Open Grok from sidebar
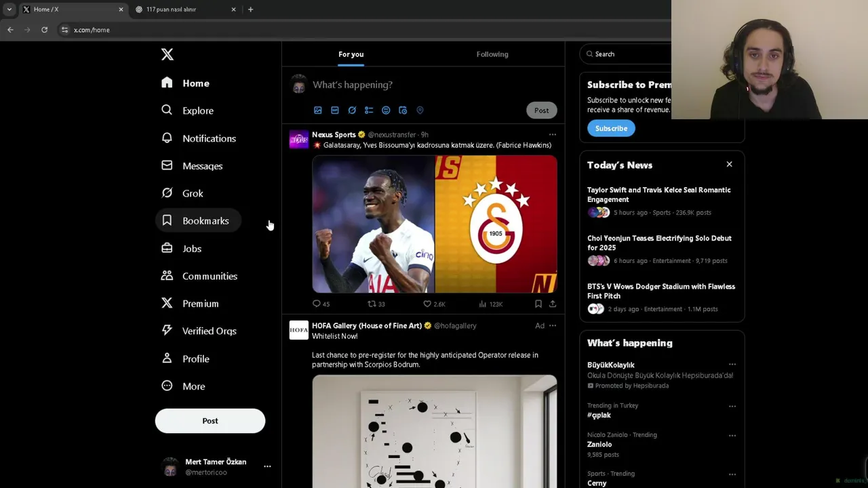 182,193
